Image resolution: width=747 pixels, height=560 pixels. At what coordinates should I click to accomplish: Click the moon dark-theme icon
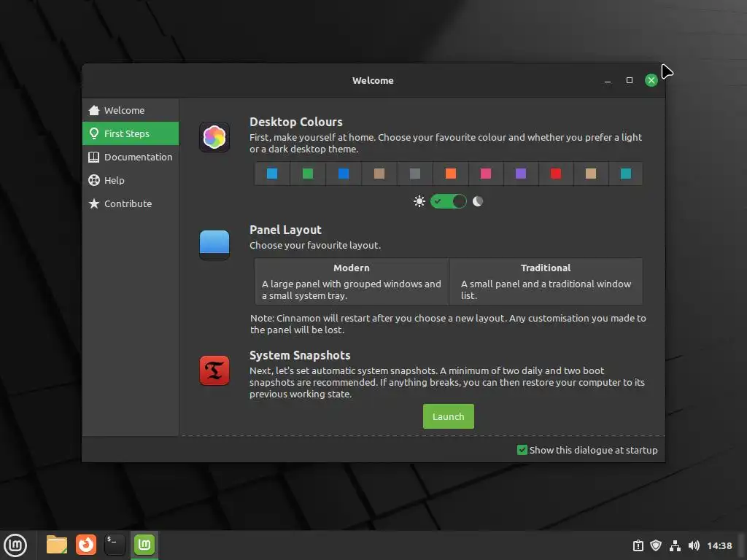477,201
